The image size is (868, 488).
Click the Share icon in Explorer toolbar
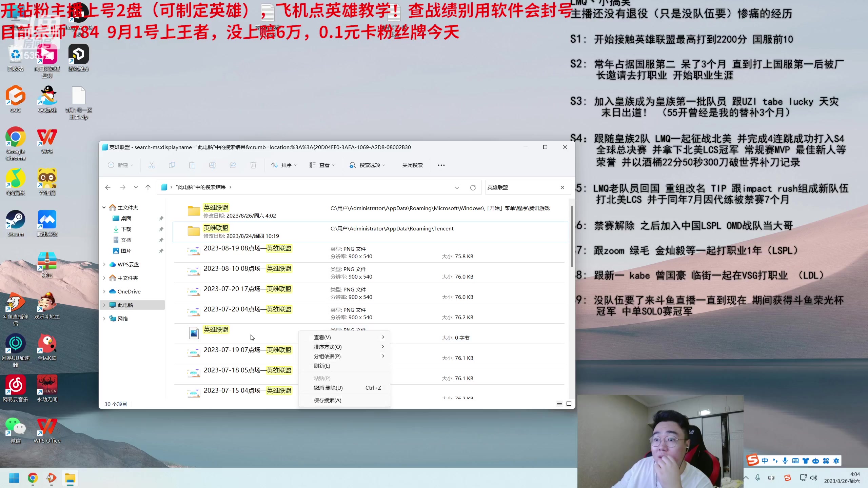(x=233, y=165)
